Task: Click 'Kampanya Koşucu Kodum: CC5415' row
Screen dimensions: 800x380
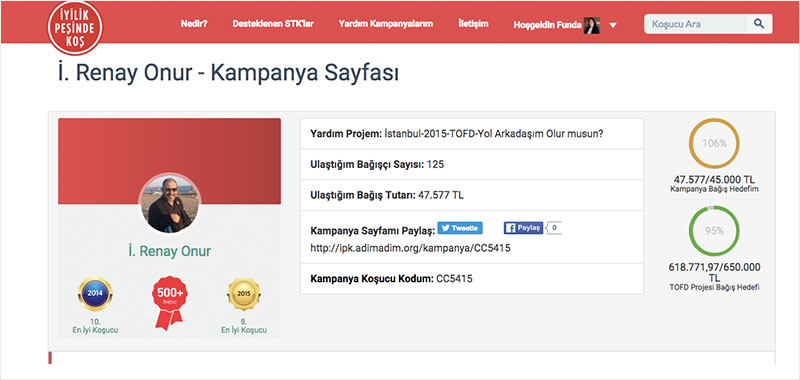Action: (x=472, y=278)
